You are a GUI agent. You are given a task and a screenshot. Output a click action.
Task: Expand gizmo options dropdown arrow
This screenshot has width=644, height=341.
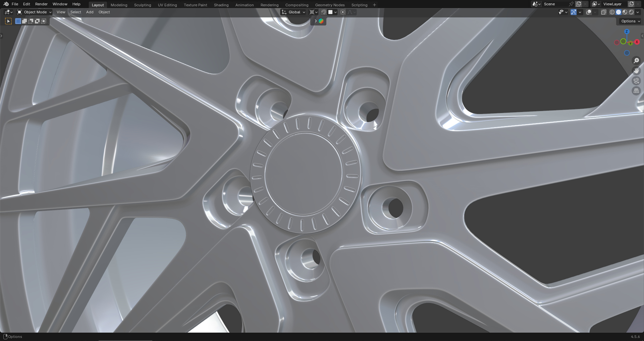[x=580, y=12]
